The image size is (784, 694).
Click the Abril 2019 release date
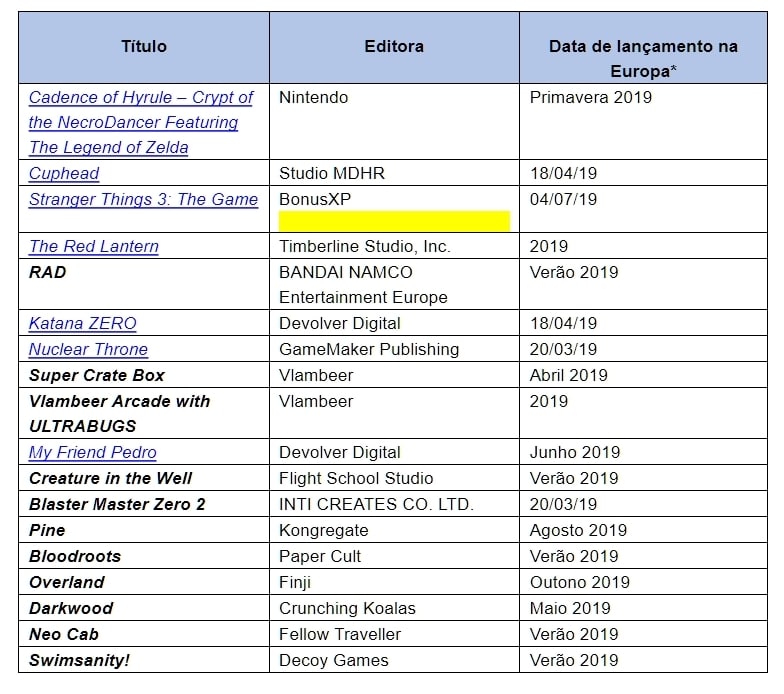(x=568, y=375)
